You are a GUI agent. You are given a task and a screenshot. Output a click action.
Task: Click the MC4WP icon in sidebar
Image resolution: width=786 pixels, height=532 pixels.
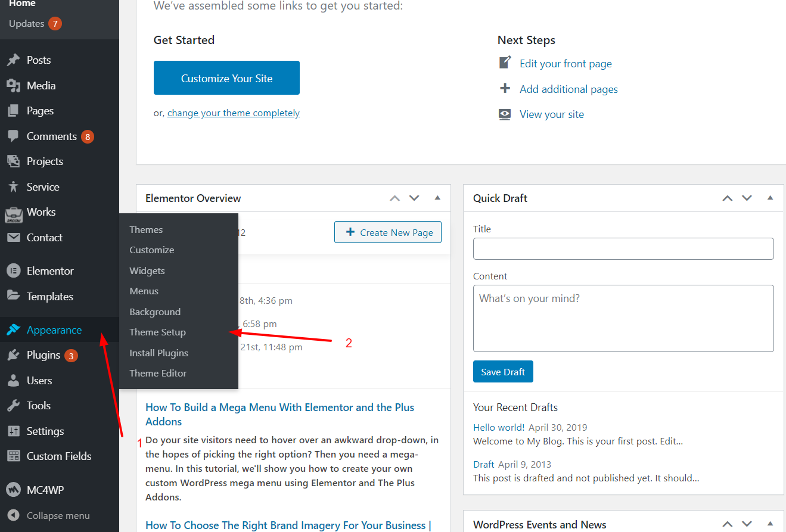click(13, 490)
